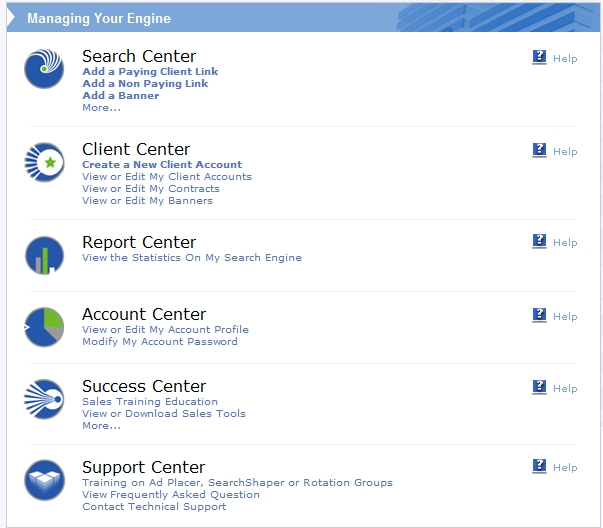Click the Help question mark for Report Center
603x528 pixels.
pos(539,242)
